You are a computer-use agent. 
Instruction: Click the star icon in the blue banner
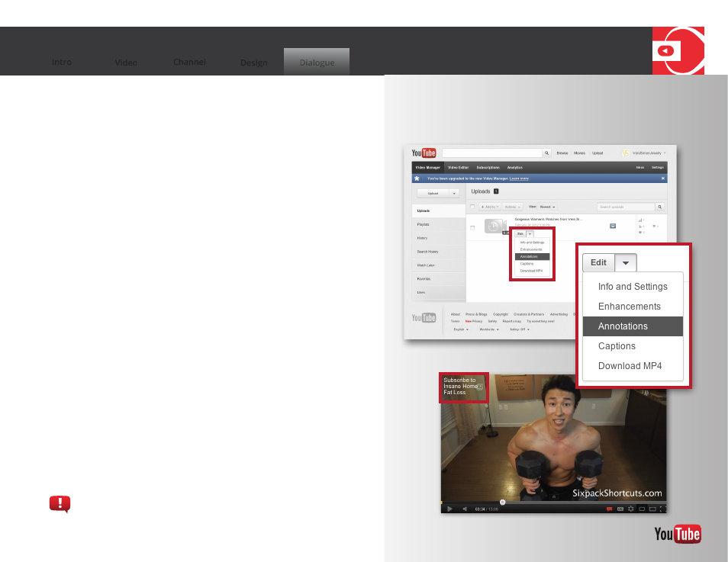(417, 178)
